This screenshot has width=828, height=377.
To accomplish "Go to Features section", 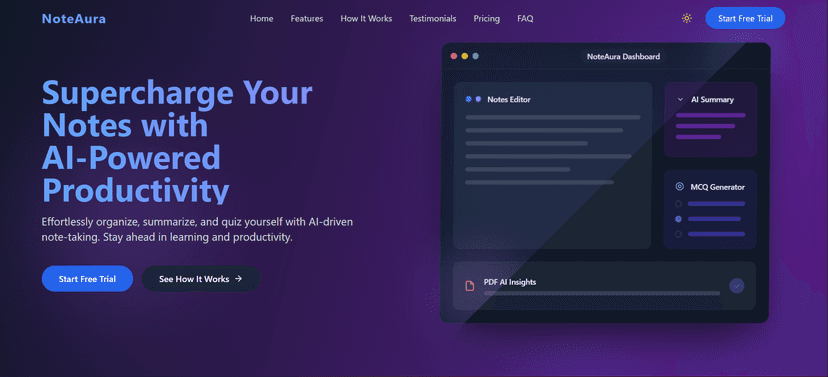I will click(307, 18).
